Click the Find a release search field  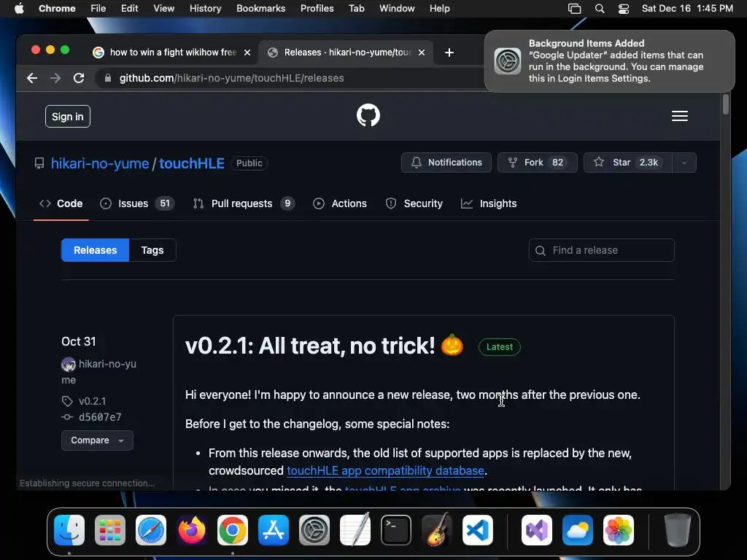(x=602, y=251)
